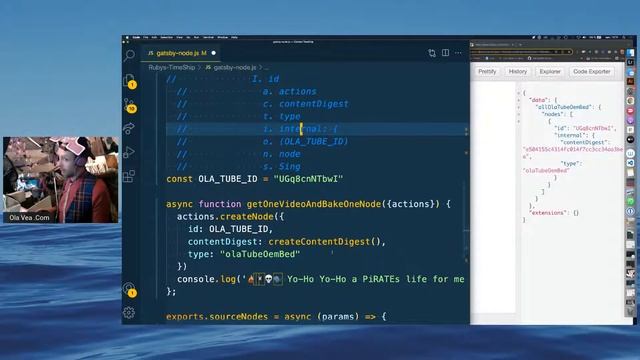Switch to the gatsby-node.js editor tab
Viewport: 640px width, 360px height.
click(180, 53)
